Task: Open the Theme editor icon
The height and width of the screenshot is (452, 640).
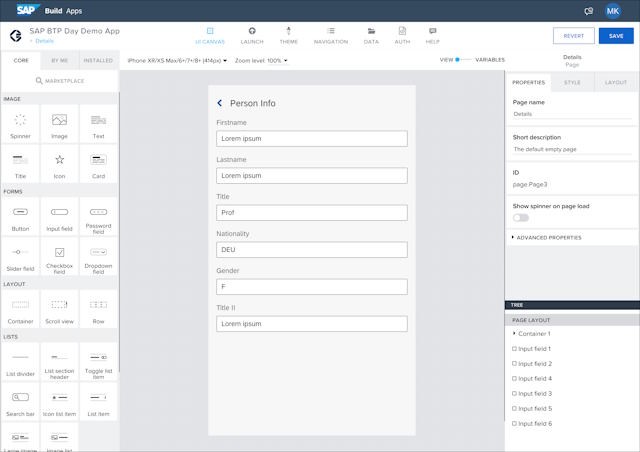Action: point(288,32)
